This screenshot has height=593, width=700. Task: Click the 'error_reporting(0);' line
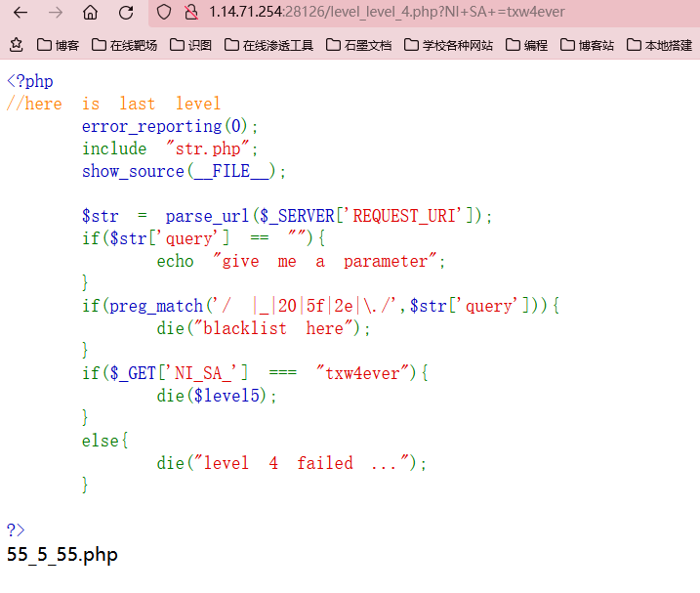(170, 126)
